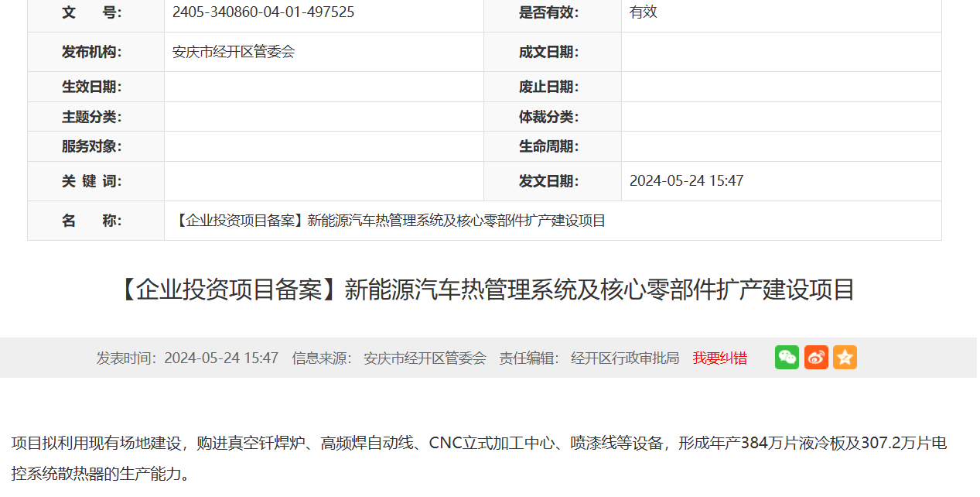
Task: Click the 体裁分类 label cell
Action: (548, 117)
